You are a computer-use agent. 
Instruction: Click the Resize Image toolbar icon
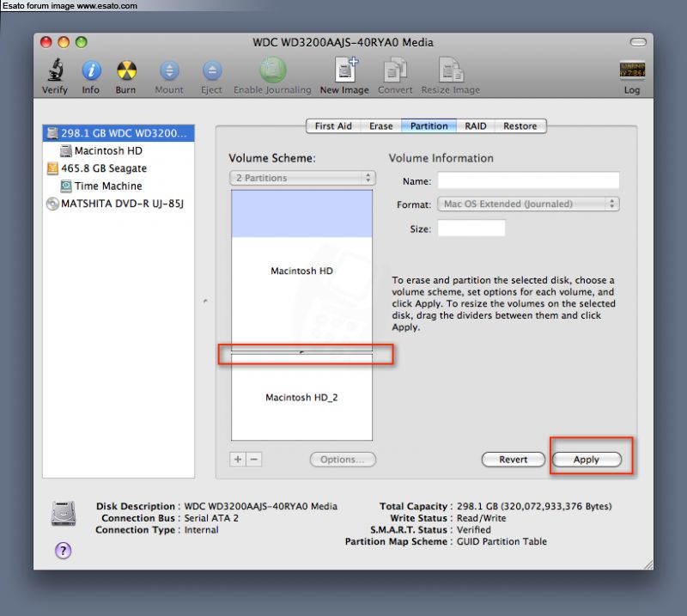pos(452,70)
